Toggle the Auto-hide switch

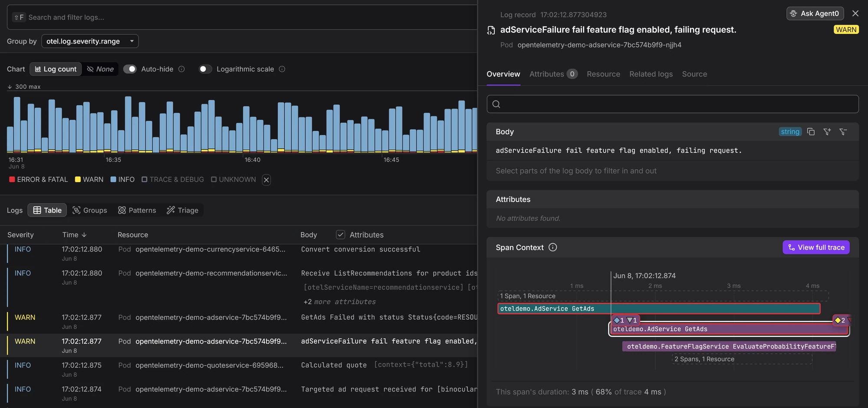click(130, 69)
